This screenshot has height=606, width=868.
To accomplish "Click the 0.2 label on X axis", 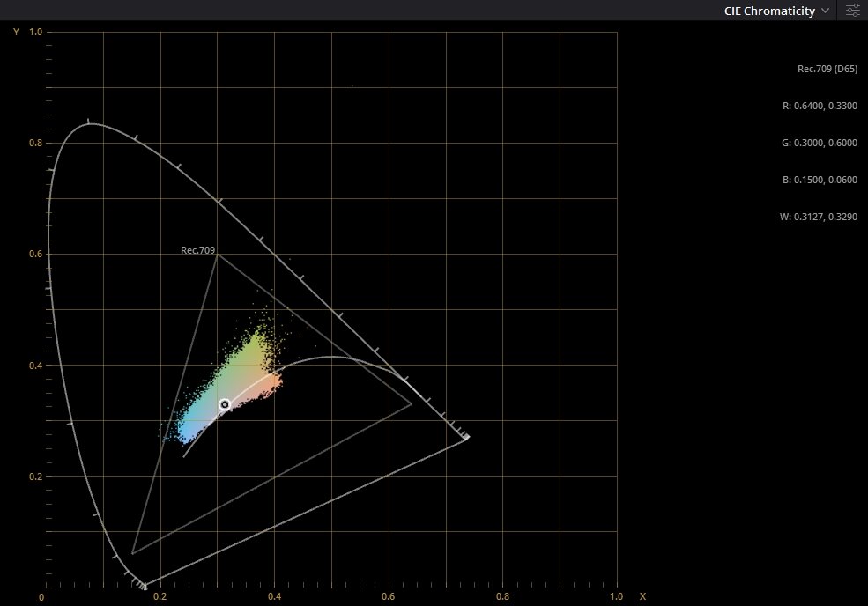I will point(160,596).
